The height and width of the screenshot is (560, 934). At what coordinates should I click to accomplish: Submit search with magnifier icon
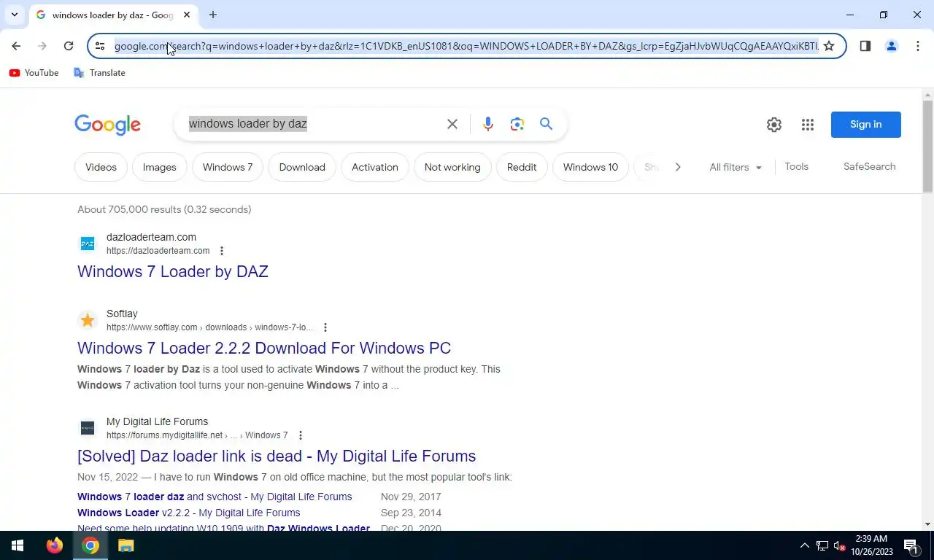click(x=547, y=124)
